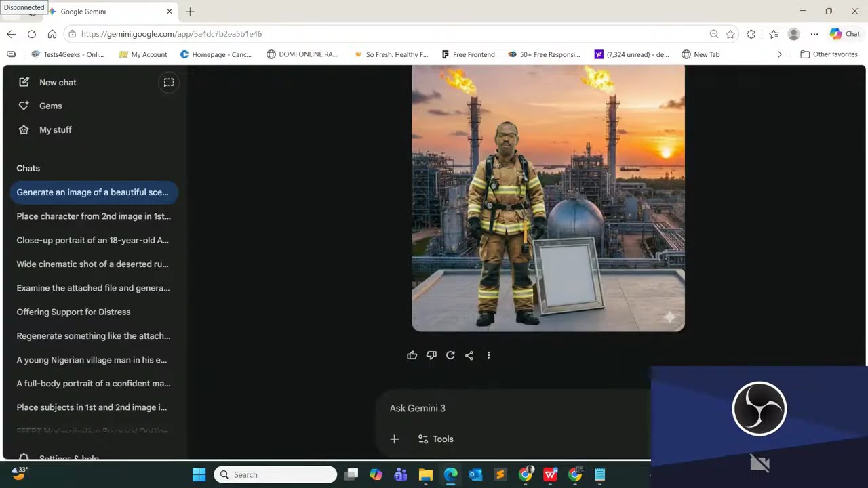Refresh the page with reload icon
Viewport: 868px width, 488px height.
32,34
